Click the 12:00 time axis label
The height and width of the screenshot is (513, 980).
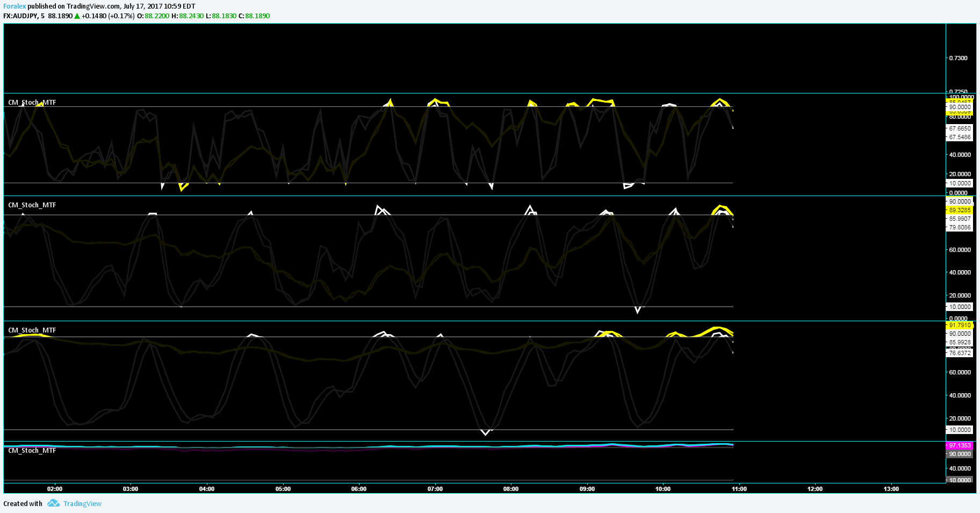click(815, 489)
